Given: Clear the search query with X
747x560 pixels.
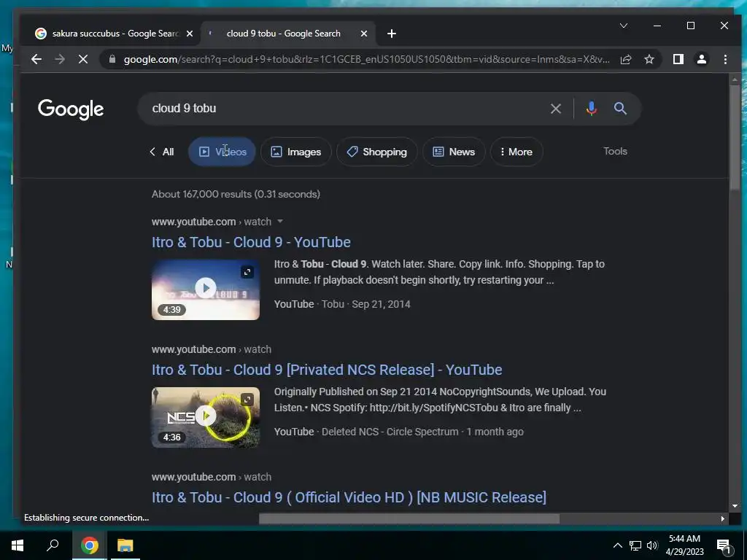Looking at the screenshot, I should pyautogui.click(x=555, y=109).
